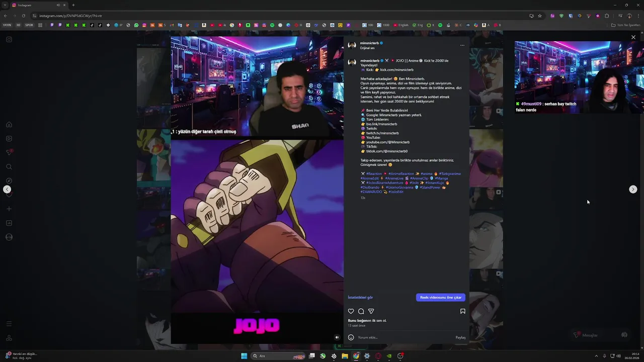Click taskbar Ara search box
Viewport: 644px width, 362px height.
coord(278,356)
